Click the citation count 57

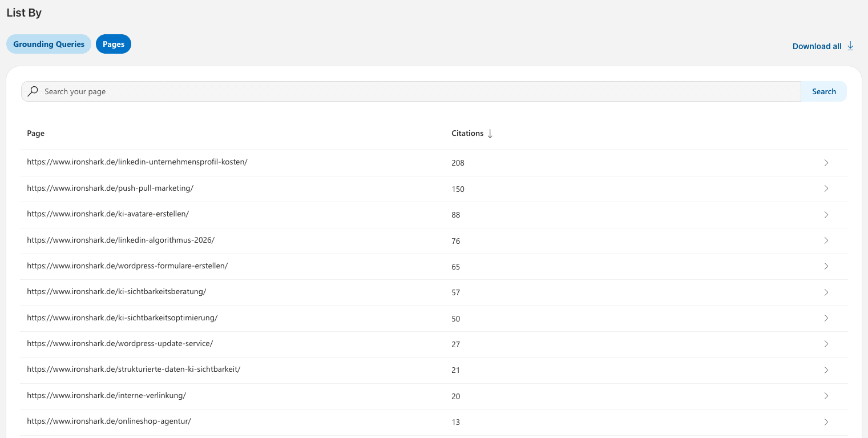[455, 292]
